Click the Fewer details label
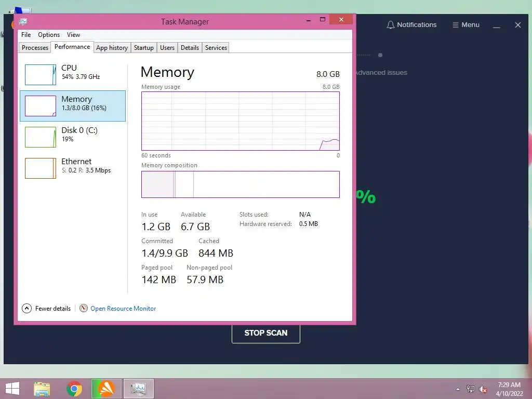The width and height of the screenshot is (532, 399). pyautogui.click(x=53, y=309)
